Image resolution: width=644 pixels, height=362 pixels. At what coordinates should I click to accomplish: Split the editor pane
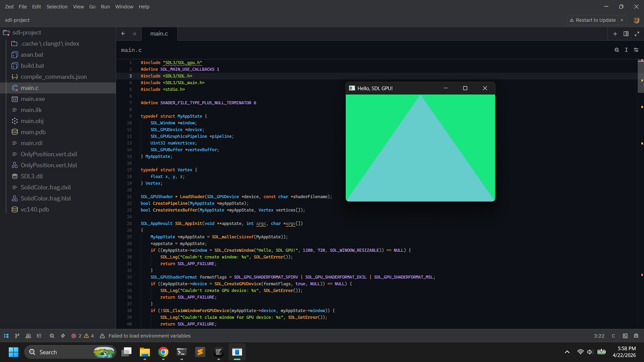click(626, 34)
